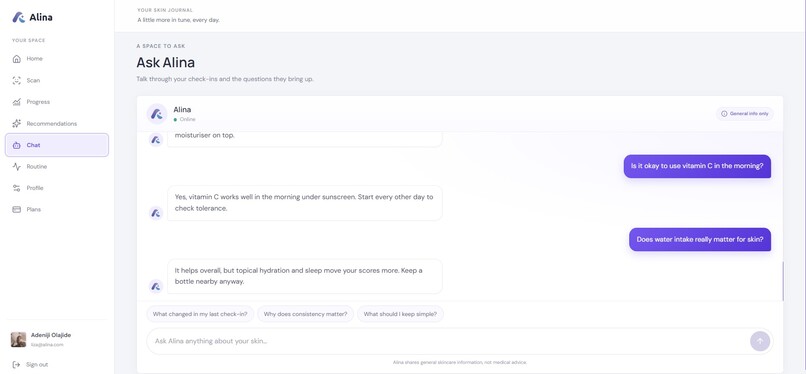Click the Scan face icon

(x=16, y=80)
